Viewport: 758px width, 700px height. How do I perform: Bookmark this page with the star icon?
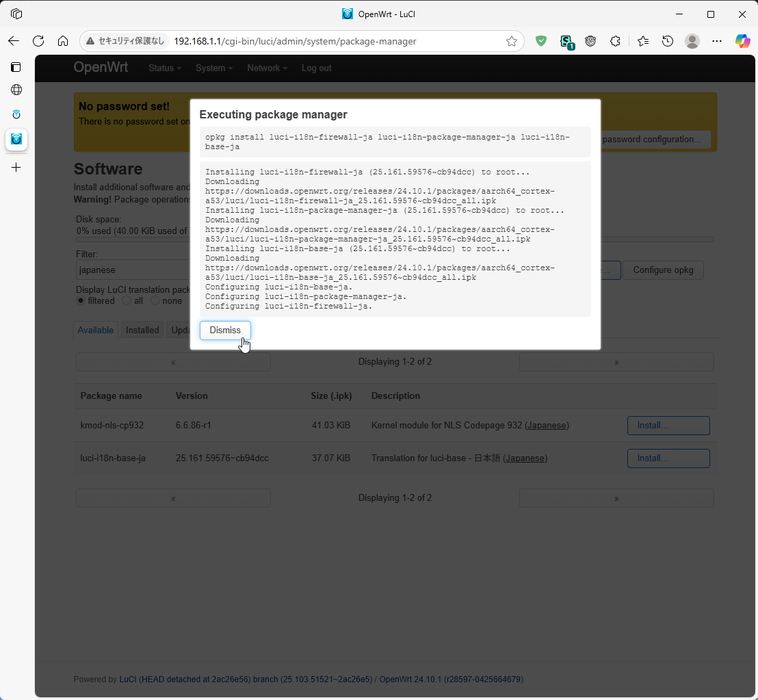[512, 41]
